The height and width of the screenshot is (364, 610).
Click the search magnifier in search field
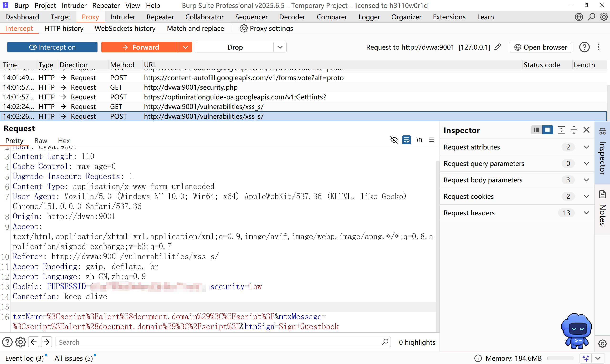pos(385,342)
